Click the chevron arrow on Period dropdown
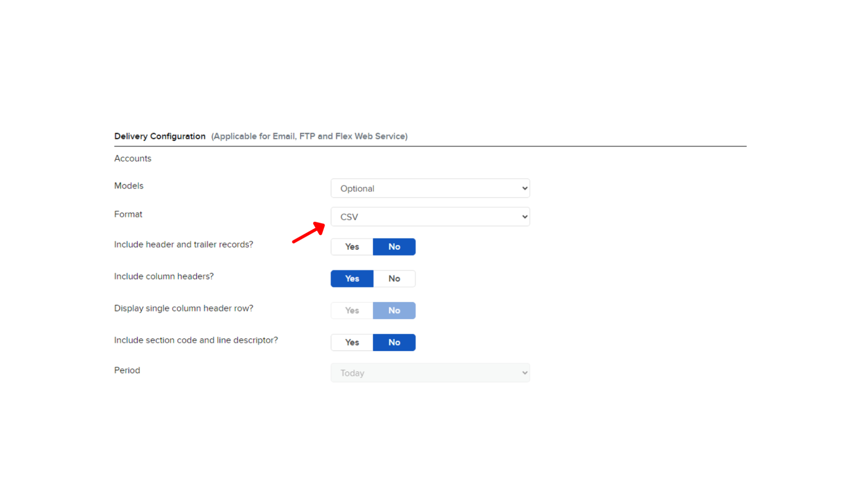Screen dimensions: 868x488 (525, 373)
